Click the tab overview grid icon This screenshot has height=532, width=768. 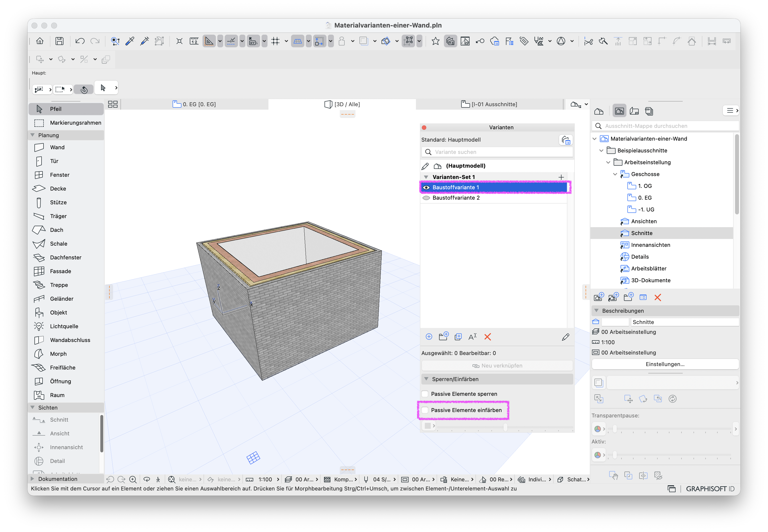113,104
